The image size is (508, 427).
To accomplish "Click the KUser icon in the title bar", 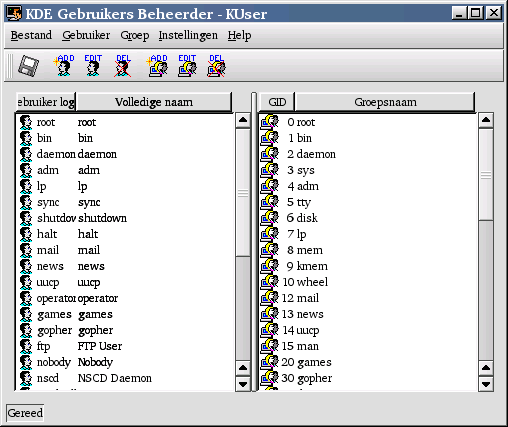I will [x=14, y=13].
